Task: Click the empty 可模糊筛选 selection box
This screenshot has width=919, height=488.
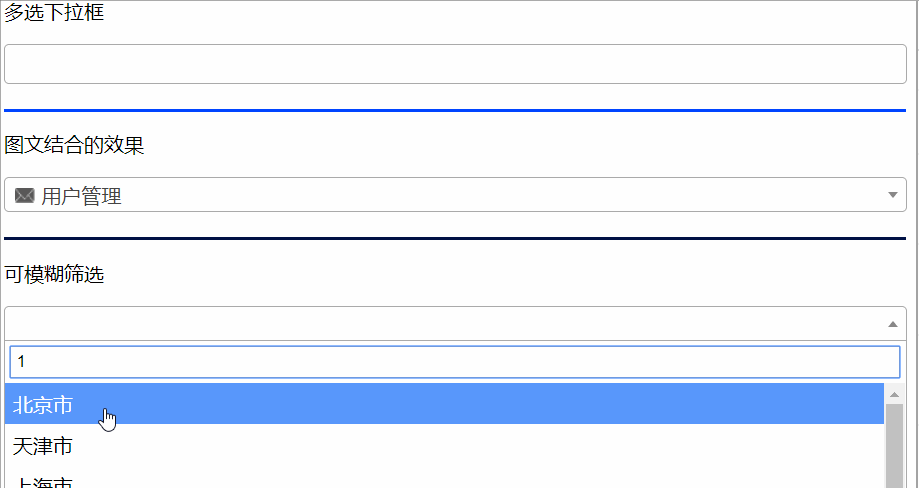Action: tap(440, 323)
